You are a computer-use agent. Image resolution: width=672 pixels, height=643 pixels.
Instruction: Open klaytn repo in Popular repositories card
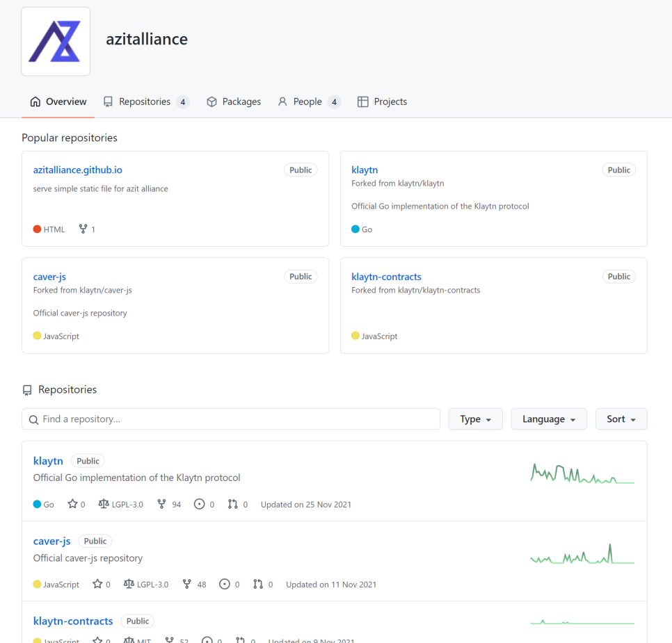point(365,170)
